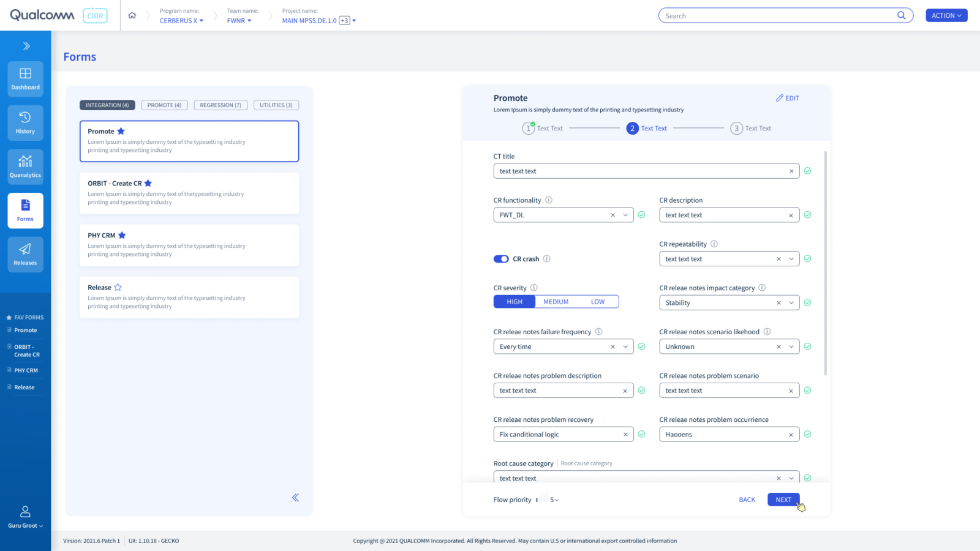Open the ACTION dropdown button

(x=946, y=15)
